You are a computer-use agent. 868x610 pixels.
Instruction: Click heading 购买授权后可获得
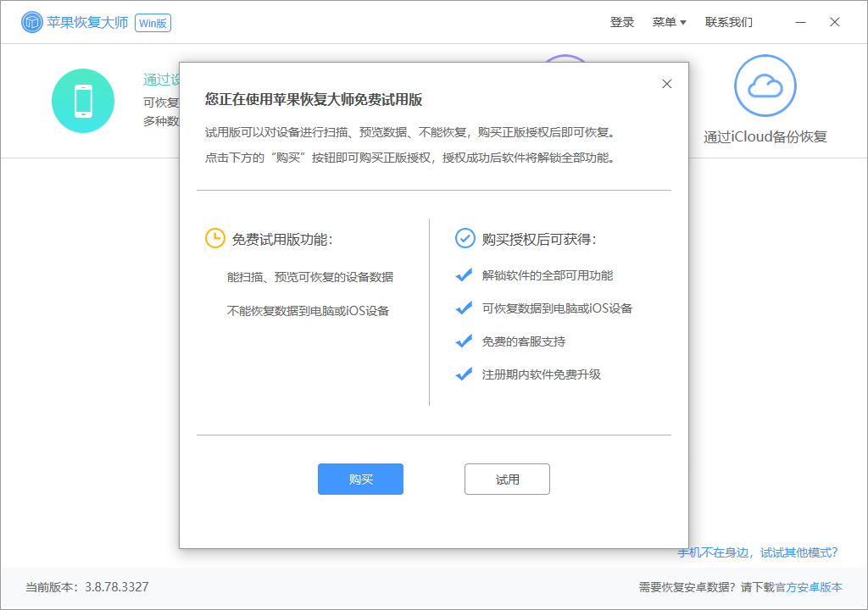[539, 239]
